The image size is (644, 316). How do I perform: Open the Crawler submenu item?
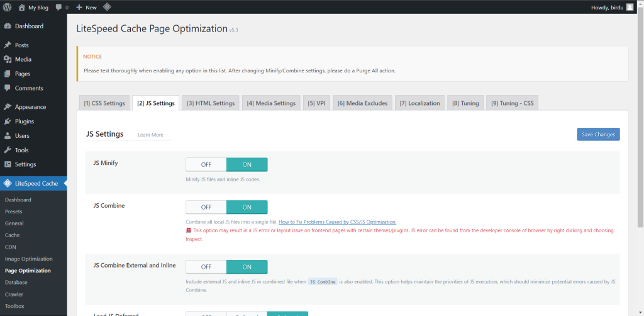[x=14, y=294]
